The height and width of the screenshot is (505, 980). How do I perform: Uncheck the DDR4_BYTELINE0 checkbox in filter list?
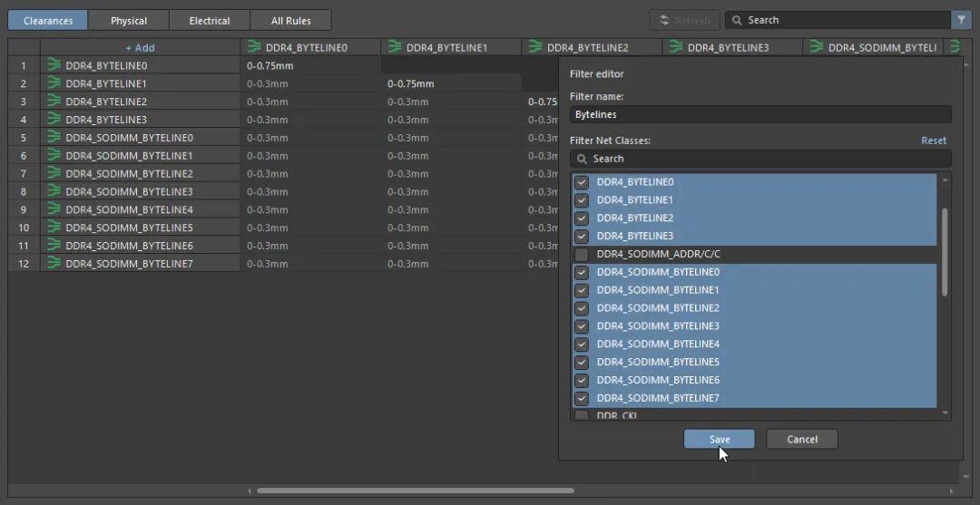point(582,182)
